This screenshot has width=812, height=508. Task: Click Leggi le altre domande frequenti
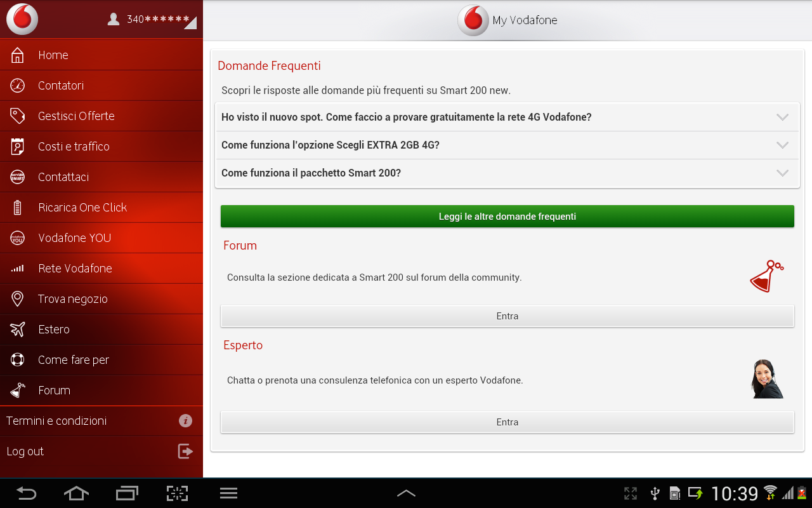tap(507, 217)
